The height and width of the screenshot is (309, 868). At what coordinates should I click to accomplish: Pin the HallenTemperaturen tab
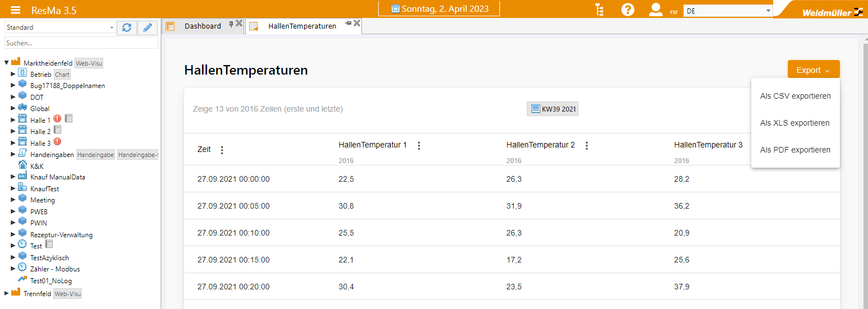[x=348, y=24]
